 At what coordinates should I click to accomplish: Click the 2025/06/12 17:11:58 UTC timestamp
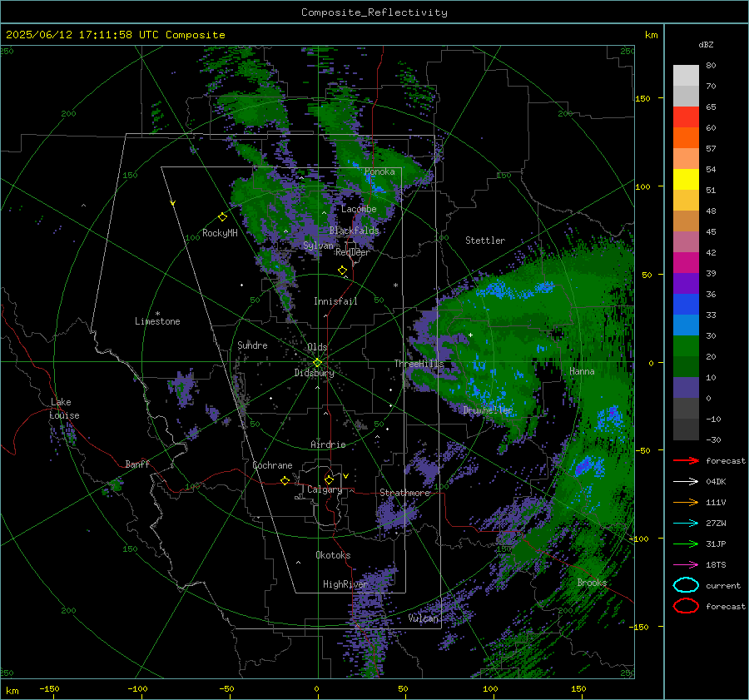[x=83, y=35]
